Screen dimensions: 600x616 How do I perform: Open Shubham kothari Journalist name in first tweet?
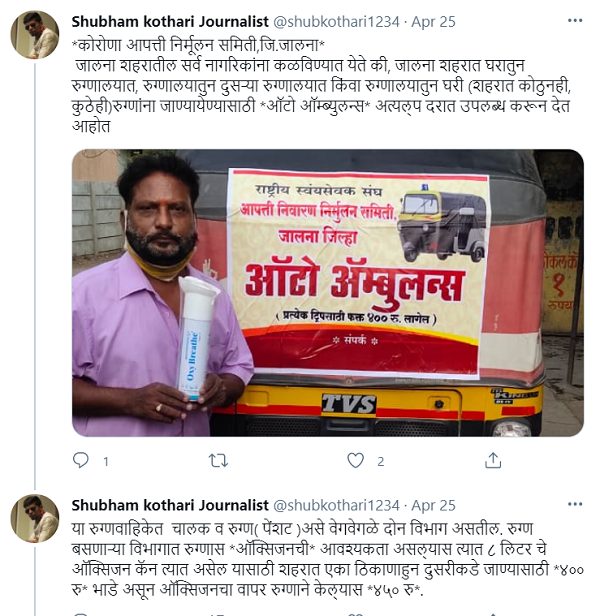tap(170, 22)
